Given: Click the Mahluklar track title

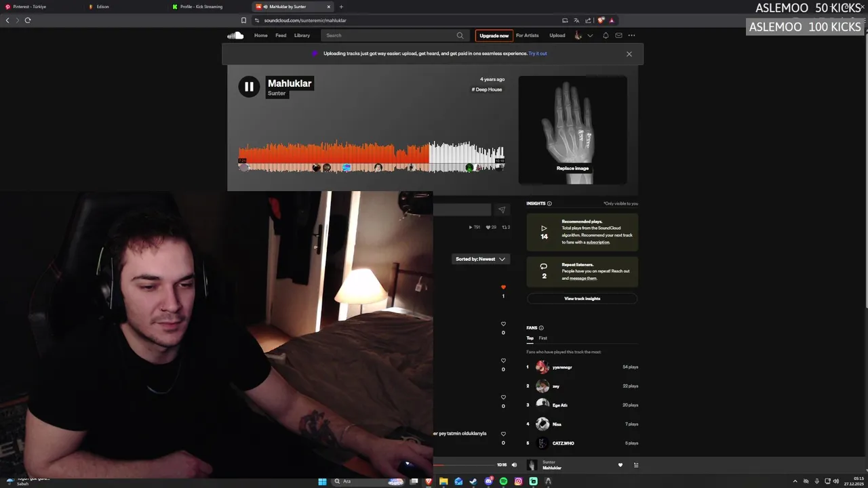Looking at the screenshot, I should (x=290, y=83).
